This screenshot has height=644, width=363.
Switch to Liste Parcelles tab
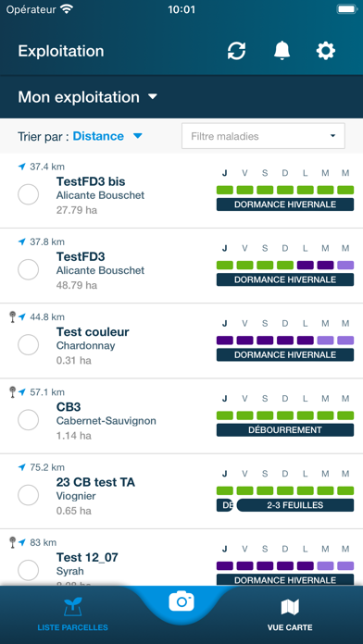pyautogui.click(x=73, y=614)
